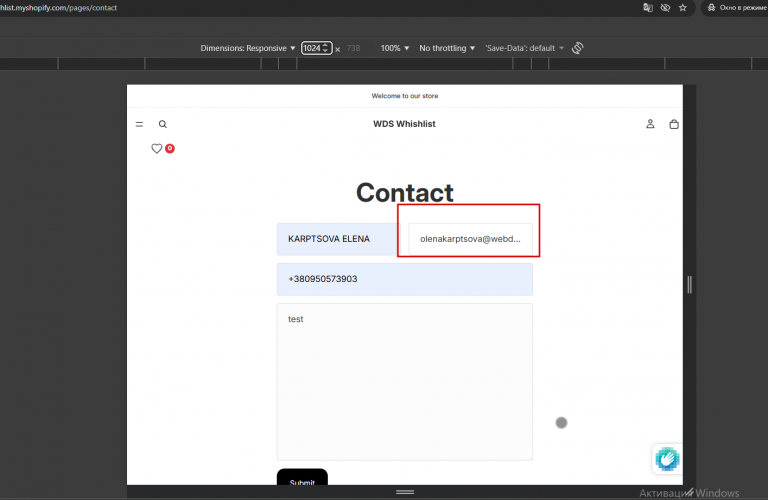Bookmark page with the star icon
The width and height of the screenshot is (768, 500).
click(683, 8)
